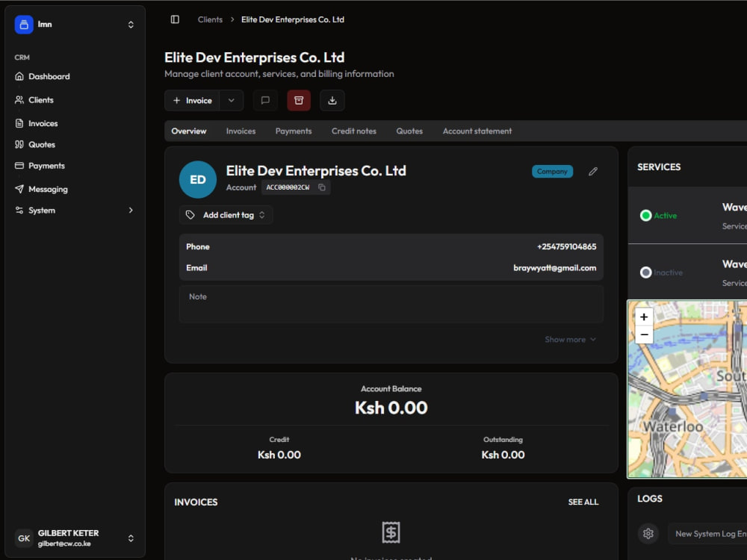Viewport: 747px width, 560px height.
Task: Click the blue lmn workspace logo icon
Action: click(x=24, y=25)
